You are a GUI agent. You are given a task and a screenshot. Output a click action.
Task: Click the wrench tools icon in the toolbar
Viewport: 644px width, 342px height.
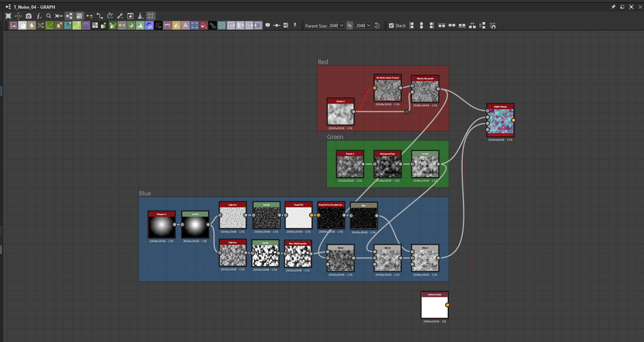pyautogui.click(x=119, y=15)
